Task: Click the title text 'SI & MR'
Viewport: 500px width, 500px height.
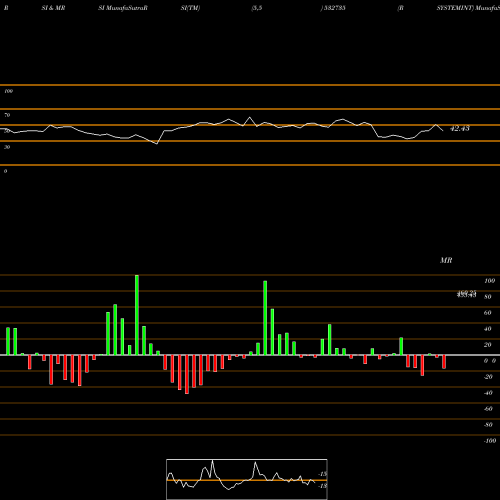Action: coord(53,8)
